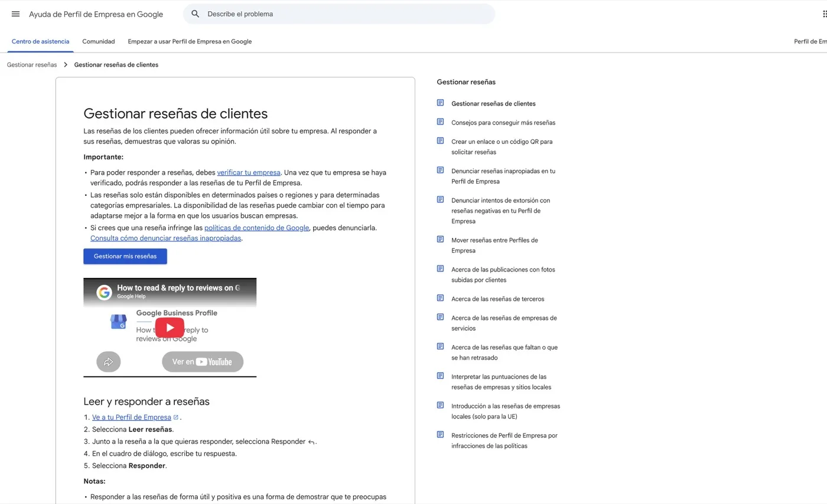Open Consejos para conseguir más reseñas article
This screenshot has height=504, width=827.
[x=503, y=123]
